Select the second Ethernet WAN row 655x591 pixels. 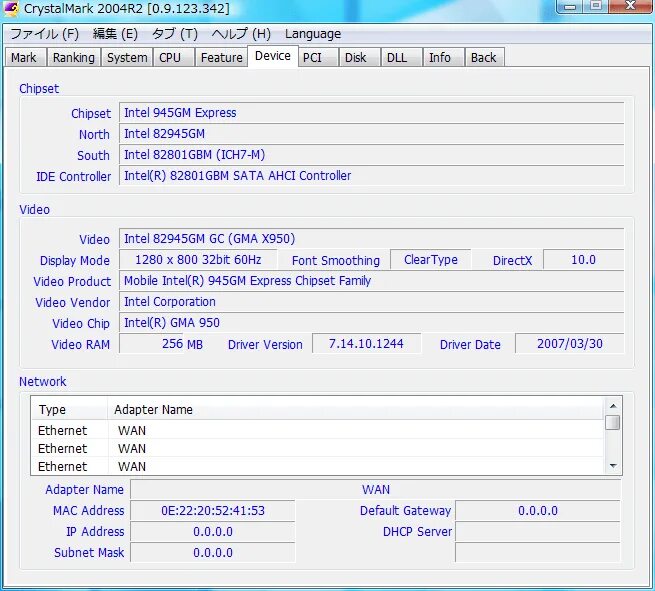click(317, 448)
